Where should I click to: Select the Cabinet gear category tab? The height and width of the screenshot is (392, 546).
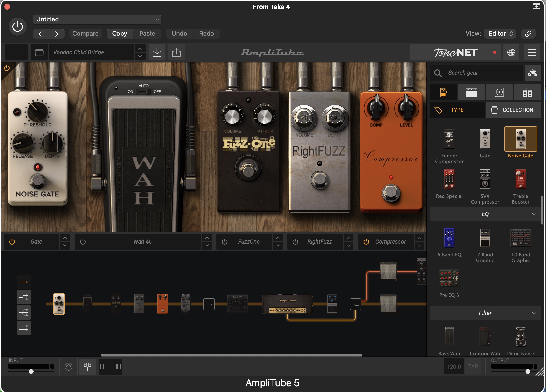[499, 92]
